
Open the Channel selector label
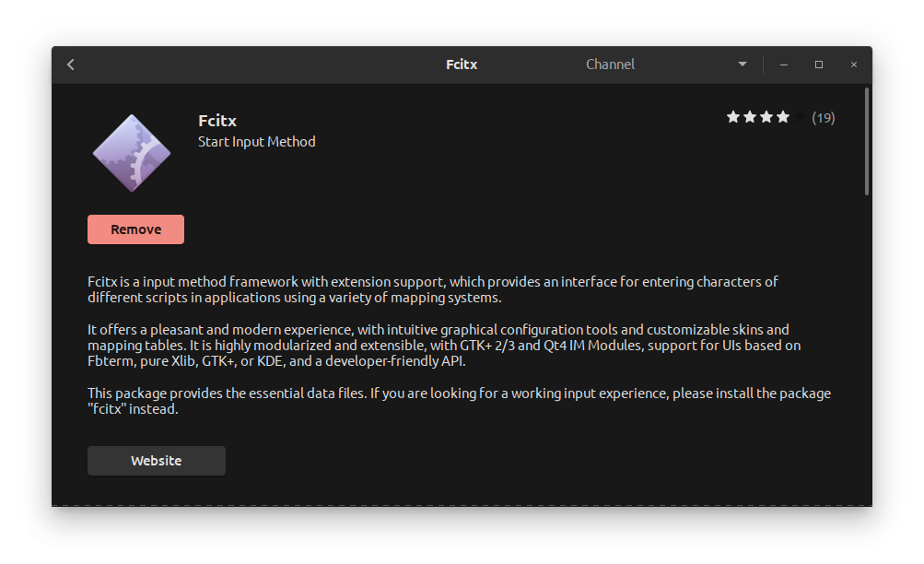click(x=610, y=65)
